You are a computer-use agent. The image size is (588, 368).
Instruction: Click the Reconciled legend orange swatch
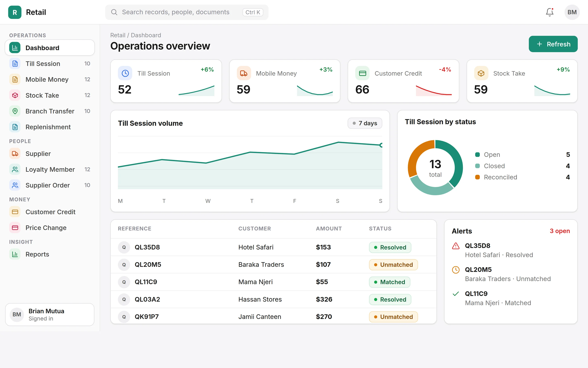pyautogui.click(x=477, y=177)
